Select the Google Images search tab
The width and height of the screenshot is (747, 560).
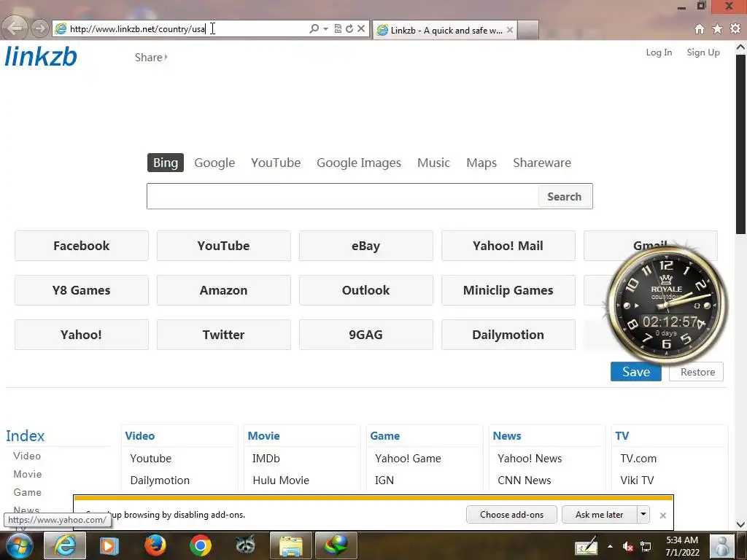359,163
